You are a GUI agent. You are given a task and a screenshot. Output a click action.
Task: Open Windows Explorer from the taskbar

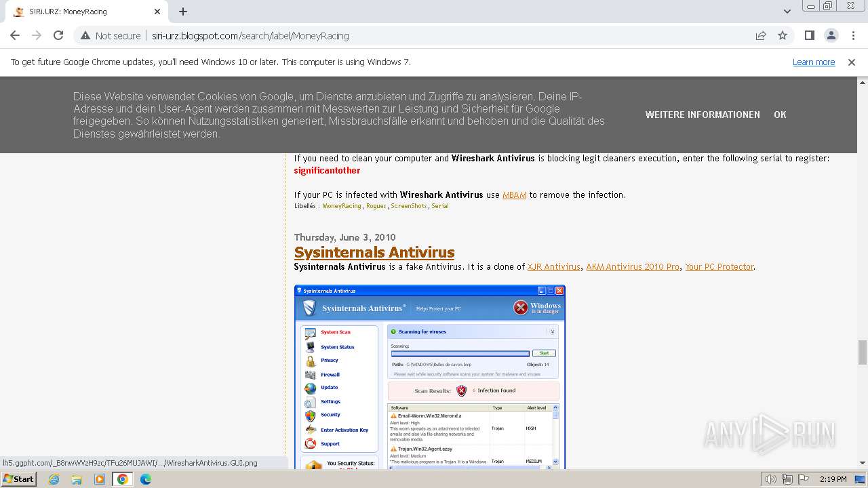(x=77, y=479)
